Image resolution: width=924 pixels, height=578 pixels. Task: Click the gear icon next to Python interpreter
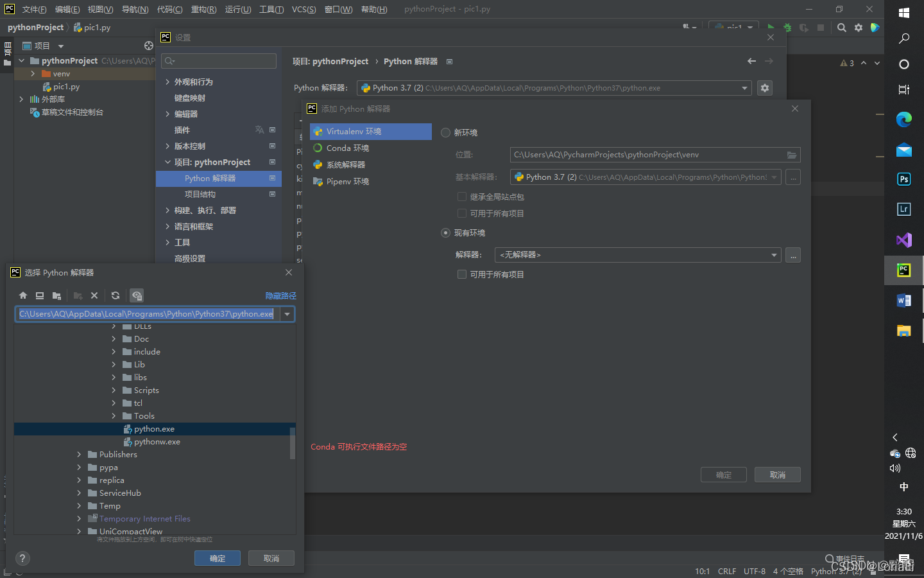pyautogui.click(x=765, y=88)
